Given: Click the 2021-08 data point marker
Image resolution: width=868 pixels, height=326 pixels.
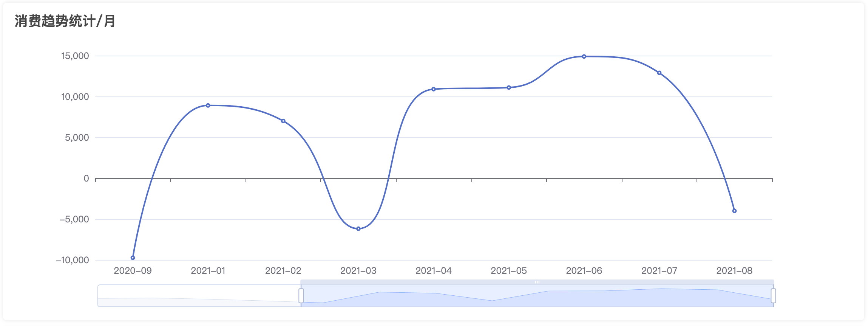Looking at the screenshot, I should 734,211.
